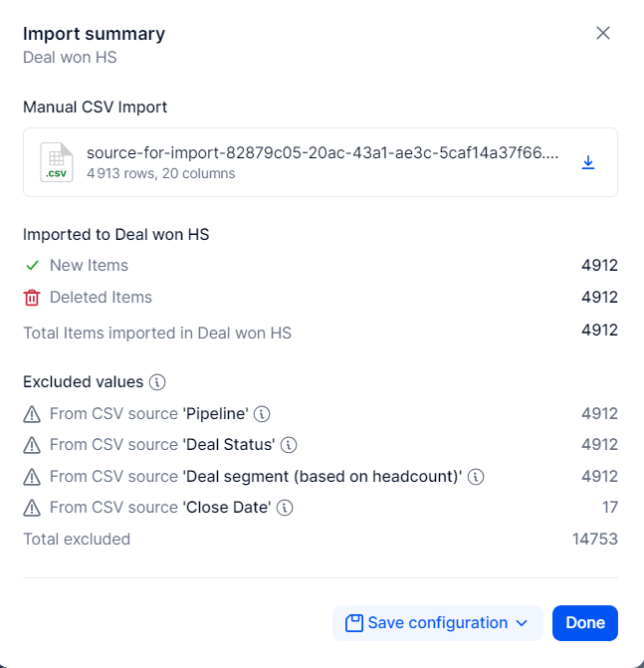Select the Total excluded count 14753

point(594,539)
